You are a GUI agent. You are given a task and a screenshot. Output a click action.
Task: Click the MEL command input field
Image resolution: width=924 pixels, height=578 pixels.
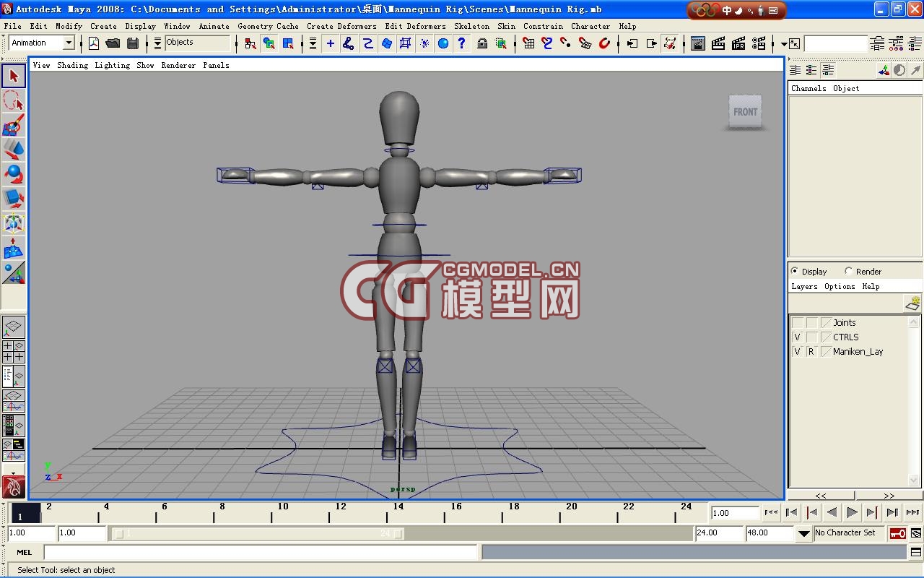(x=261, y=552)
